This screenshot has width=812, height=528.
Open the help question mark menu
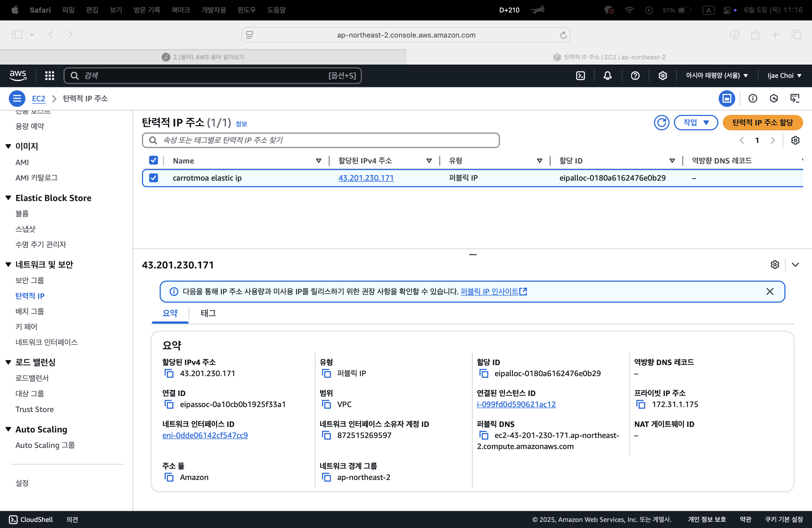tap(635, 75)
